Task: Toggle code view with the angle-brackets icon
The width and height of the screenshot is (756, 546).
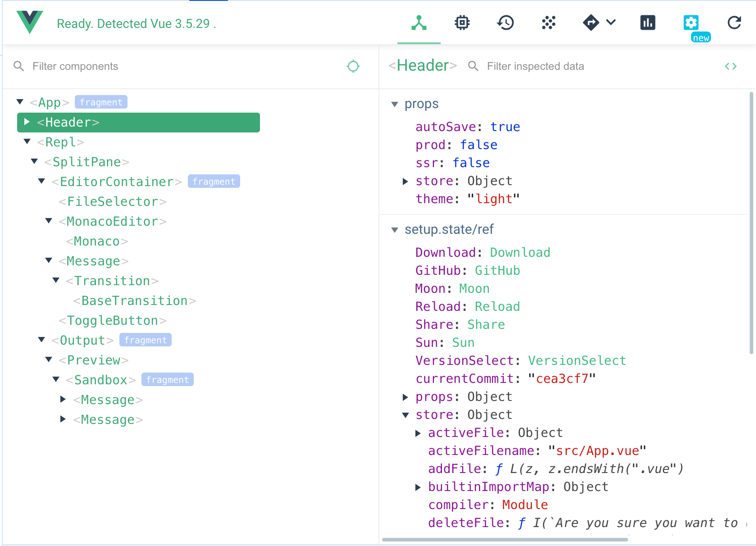Action: 731,66
